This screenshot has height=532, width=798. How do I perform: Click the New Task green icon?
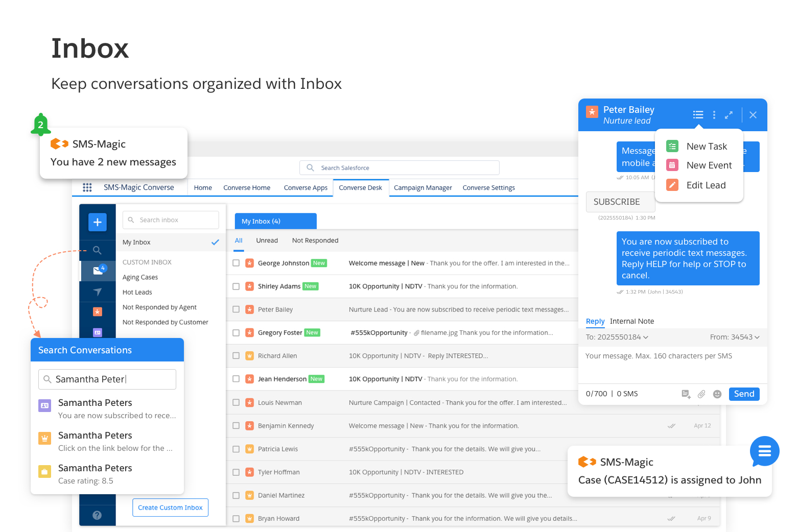tap(672, 147)
